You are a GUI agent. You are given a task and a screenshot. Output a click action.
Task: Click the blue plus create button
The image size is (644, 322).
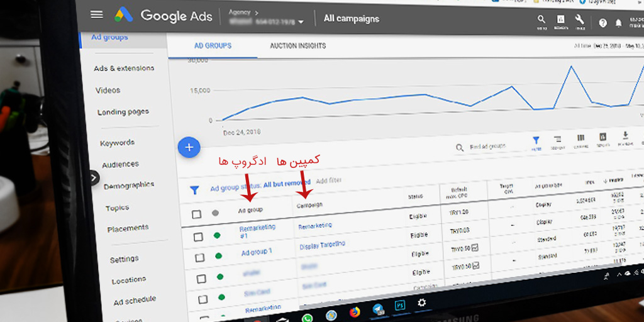pyautogui.click(x=189, y=147)
